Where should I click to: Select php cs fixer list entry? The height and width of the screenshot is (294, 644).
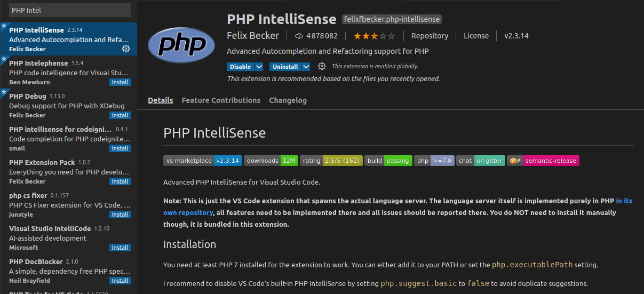(x=68, y=204)
